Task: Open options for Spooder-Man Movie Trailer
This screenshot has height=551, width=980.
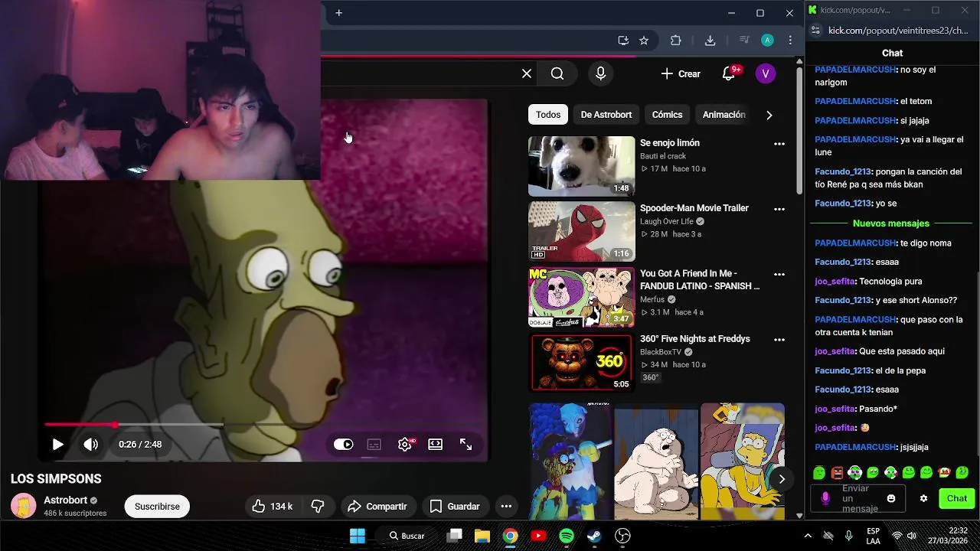Action: (x=779, y=209)
